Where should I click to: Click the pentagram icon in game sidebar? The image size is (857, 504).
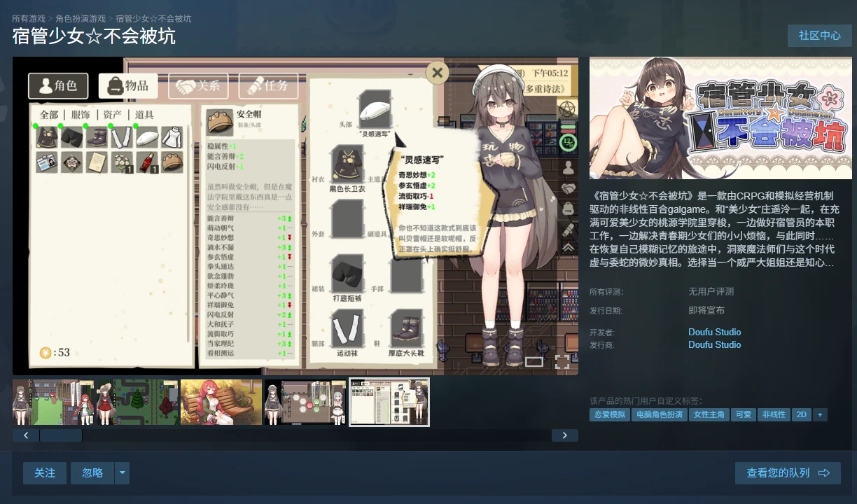(x=567, y=109)
